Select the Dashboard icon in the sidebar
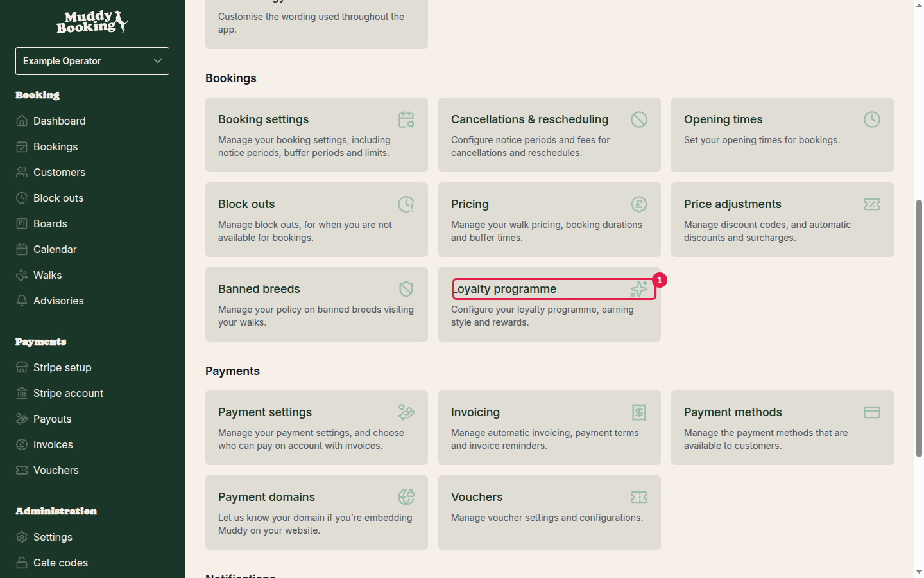This screenshot has width=924, height=578. (x=21, y=121)
